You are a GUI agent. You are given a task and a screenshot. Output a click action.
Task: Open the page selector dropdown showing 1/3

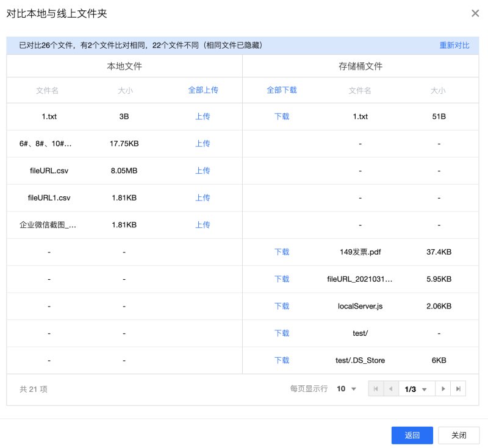point(417,389)
